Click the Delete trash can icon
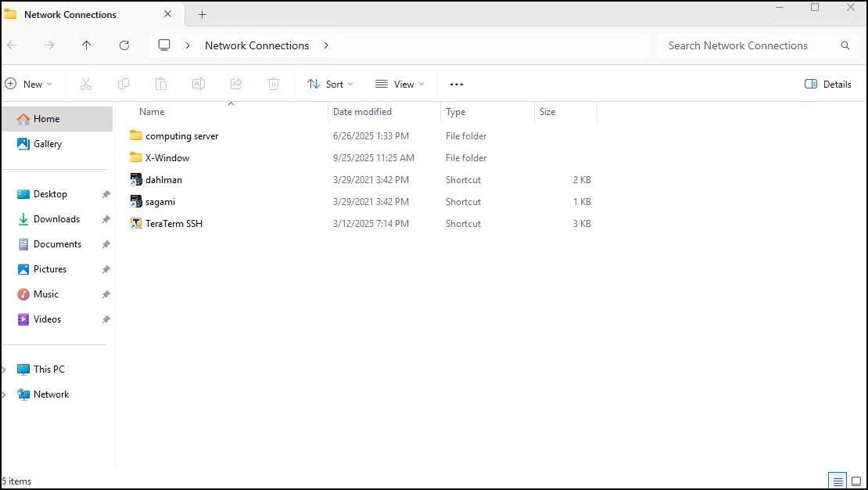Screen dimensions: 868x490 tap(274, 84)
